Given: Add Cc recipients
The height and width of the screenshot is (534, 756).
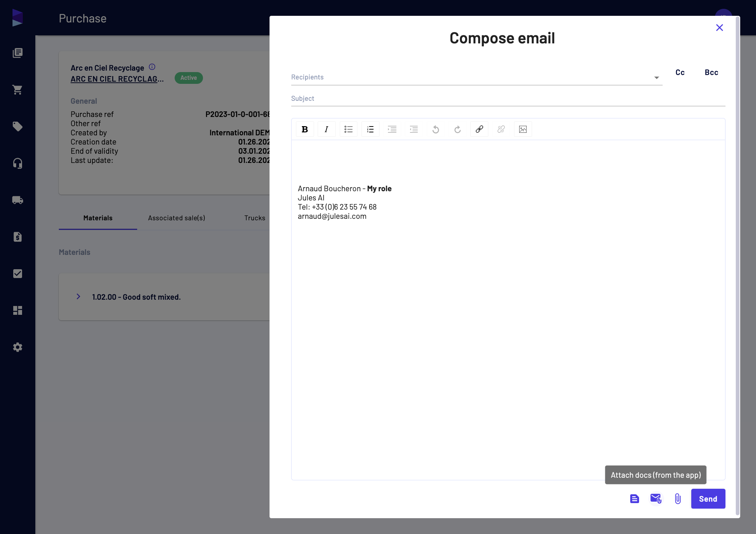Looking at the screenshot, I should [x=680, y=72].
